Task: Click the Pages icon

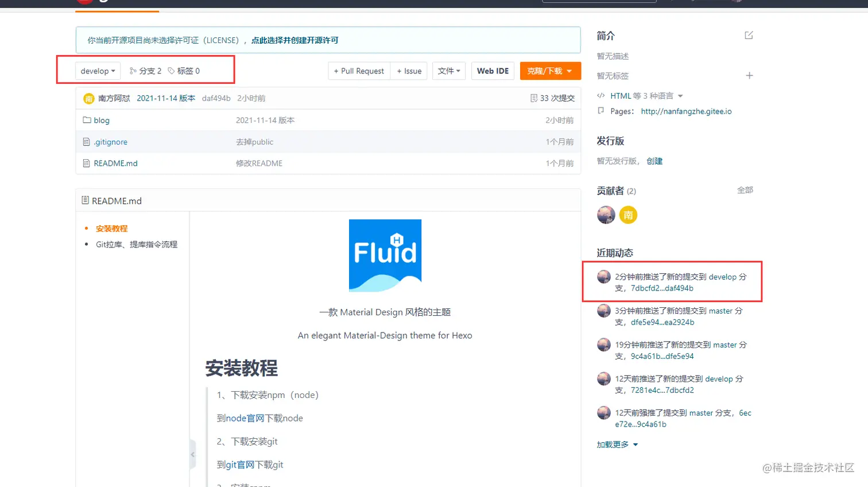Action: 601,111
